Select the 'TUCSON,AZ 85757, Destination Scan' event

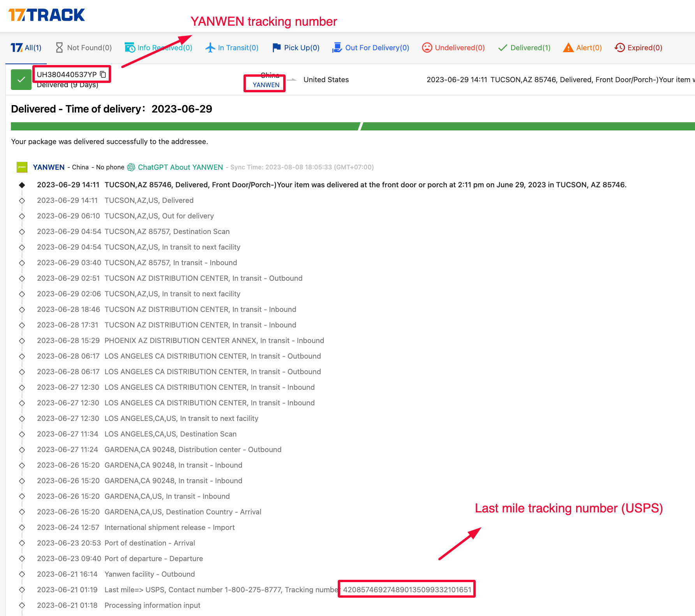pyautogui.click(x=133, y=231)
